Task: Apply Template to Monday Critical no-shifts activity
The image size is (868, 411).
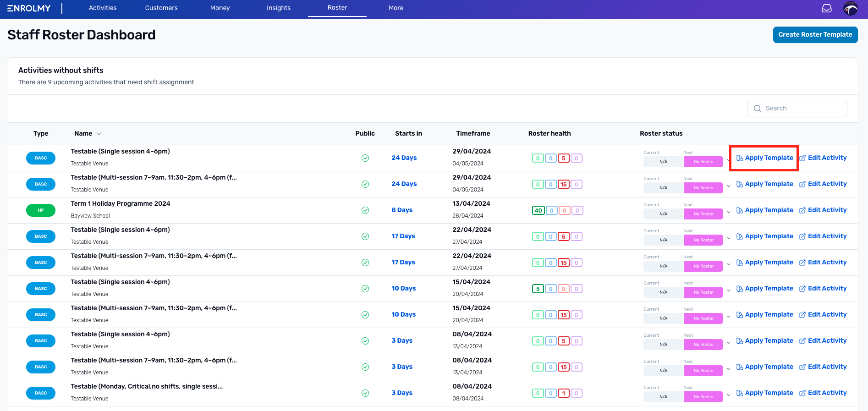Action: [x=765, y=393]
